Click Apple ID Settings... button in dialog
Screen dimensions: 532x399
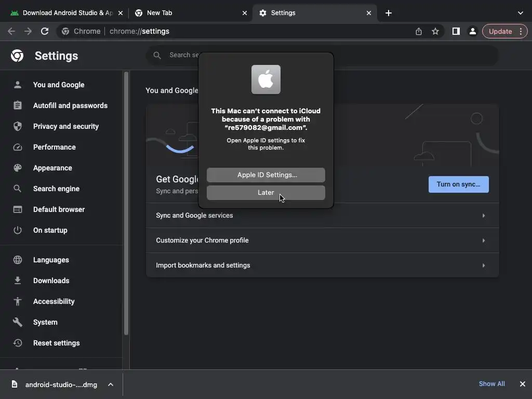[265, 175]
